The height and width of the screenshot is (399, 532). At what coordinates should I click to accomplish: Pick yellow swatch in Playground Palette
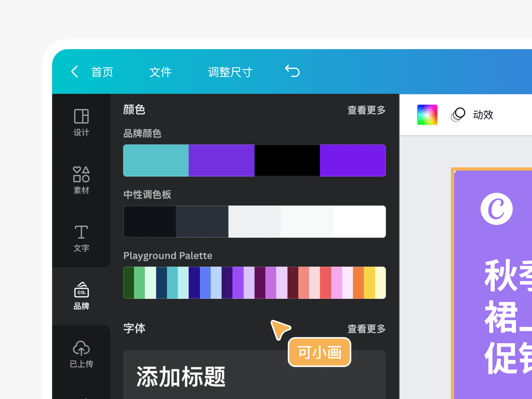pos(369,283)
